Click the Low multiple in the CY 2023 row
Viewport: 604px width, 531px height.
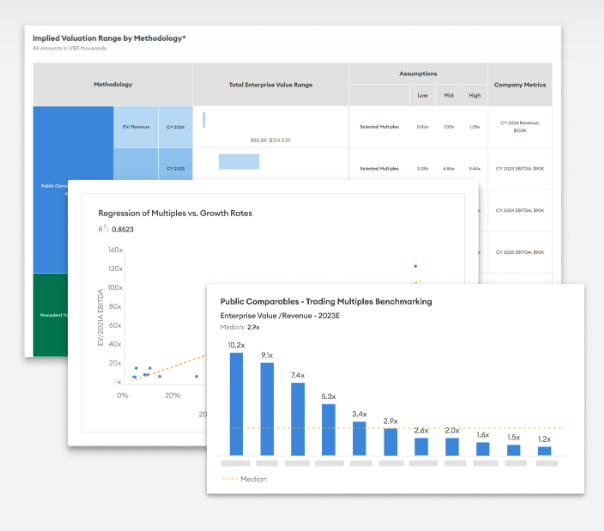[423, 169]
